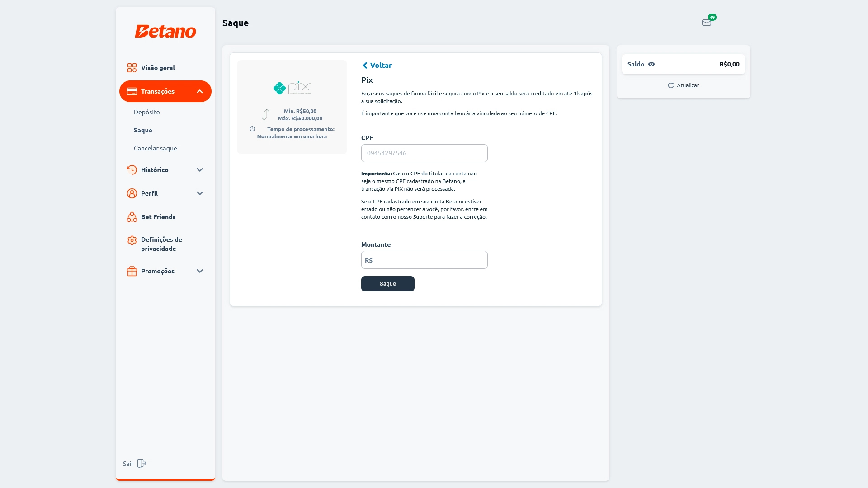Click the 'Máx. R$50.000,00' text
868x488 pixels.
pyautogui.click(x=300, y=118)
